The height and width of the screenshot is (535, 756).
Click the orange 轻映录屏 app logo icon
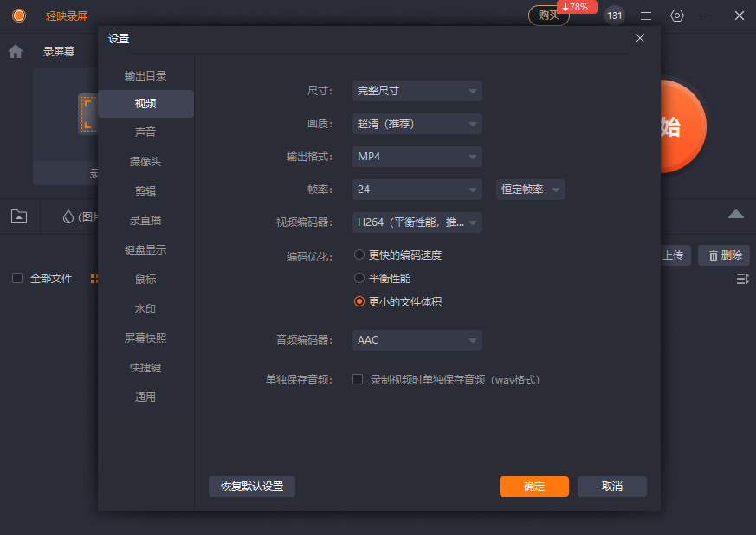pos(19,16)
